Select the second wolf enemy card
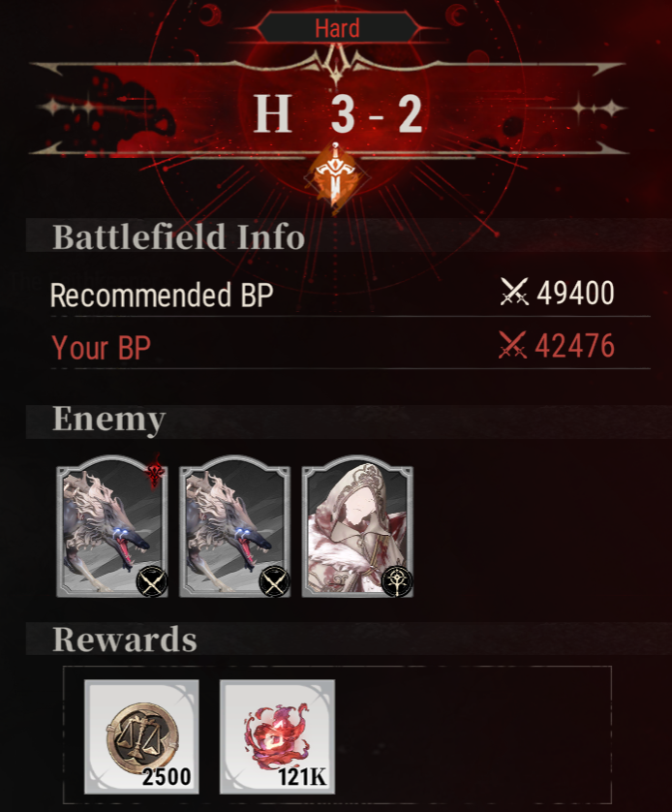The image size is (672, 812). [x=235, y=527]
